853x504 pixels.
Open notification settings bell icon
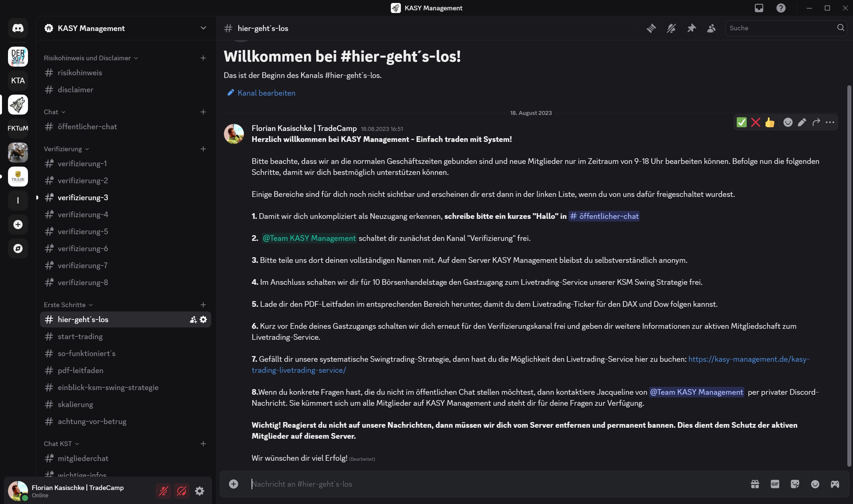tap(671, 28)
